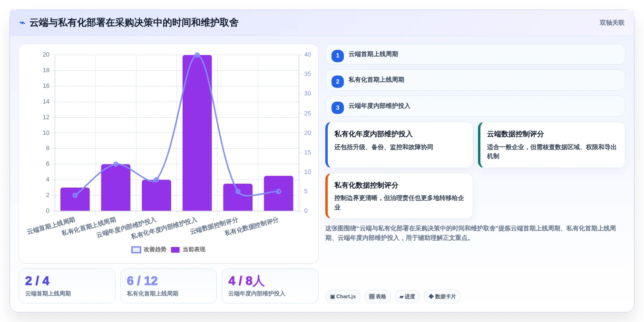The height and width of the screenshot is (322, 644).
Task: Click the 6 / 12 stat value
Action: pyautogui.click(x=142, y=281)
